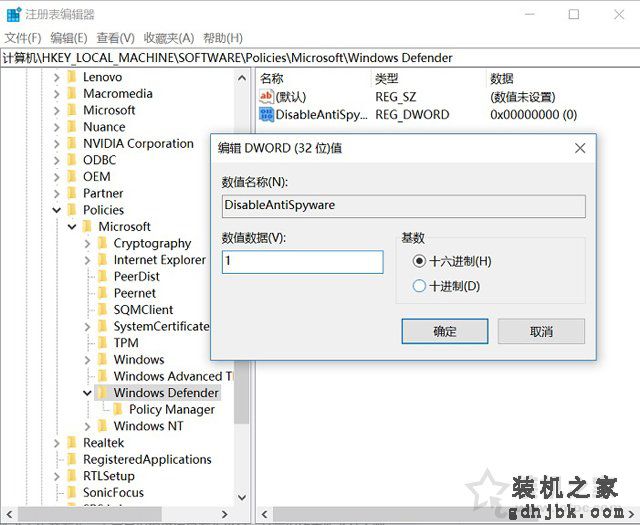Click the 0x00000000 (0) data value
This screenshot has width=640, height=525.
pyautogui.click(x=533, y=115)
